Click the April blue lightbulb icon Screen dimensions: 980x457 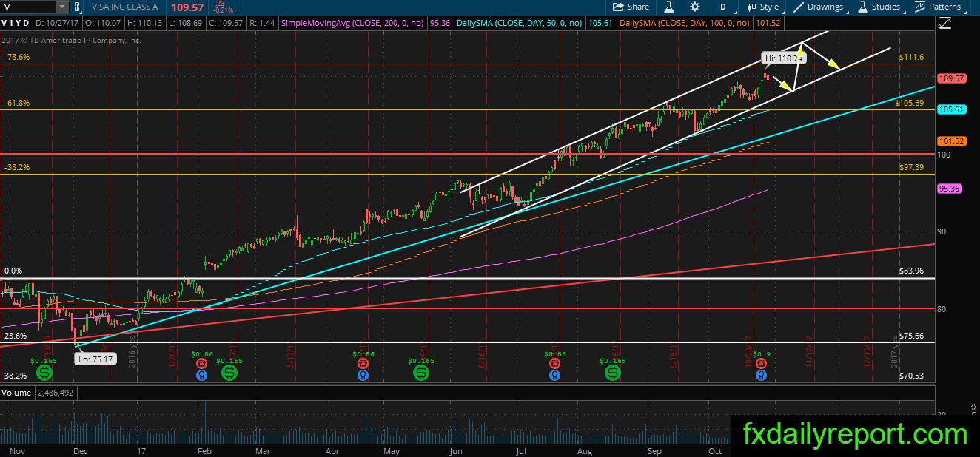362,376
